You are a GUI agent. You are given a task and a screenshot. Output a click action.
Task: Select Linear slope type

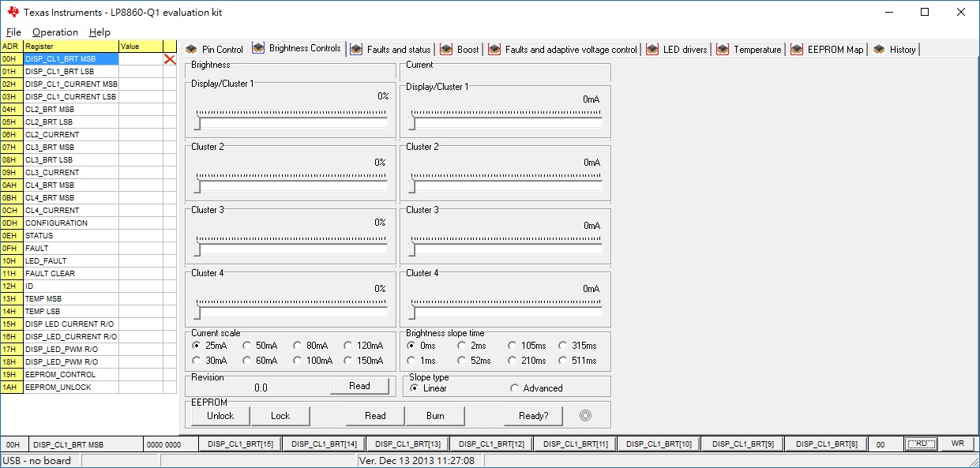[x=429, y=388]
